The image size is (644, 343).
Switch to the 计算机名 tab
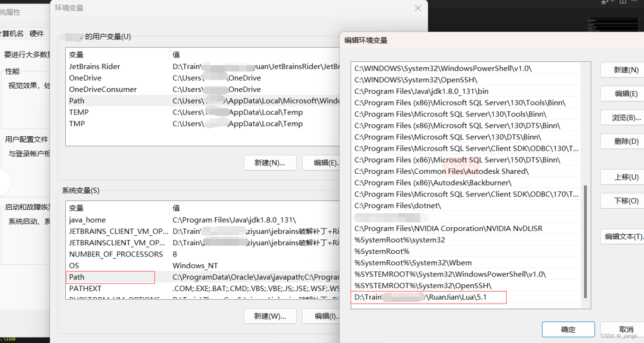pyautogui.click(x=14, y=33)
